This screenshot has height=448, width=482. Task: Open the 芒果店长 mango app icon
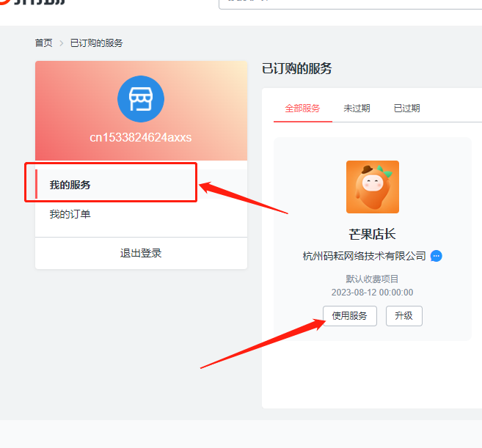tap(372, 187)
